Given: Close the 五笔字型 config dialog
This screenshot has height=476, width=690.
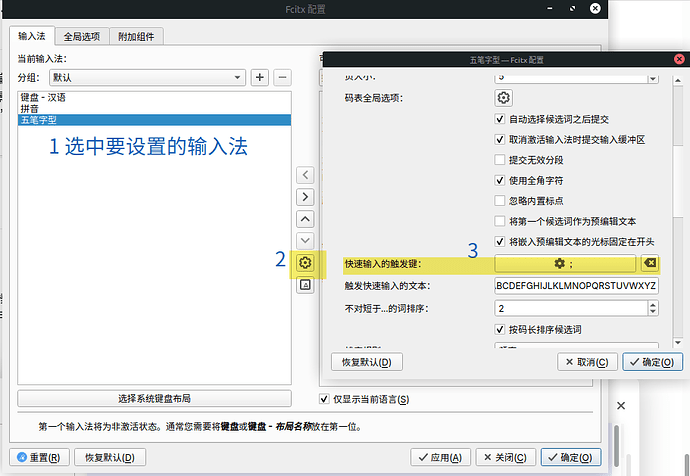Looking at the screenshot, I should click(x=679, y=59).
